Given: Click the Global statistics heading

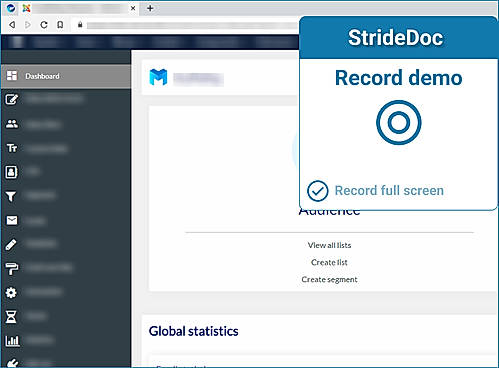Looking at the screenshot, I should point(193,331).
